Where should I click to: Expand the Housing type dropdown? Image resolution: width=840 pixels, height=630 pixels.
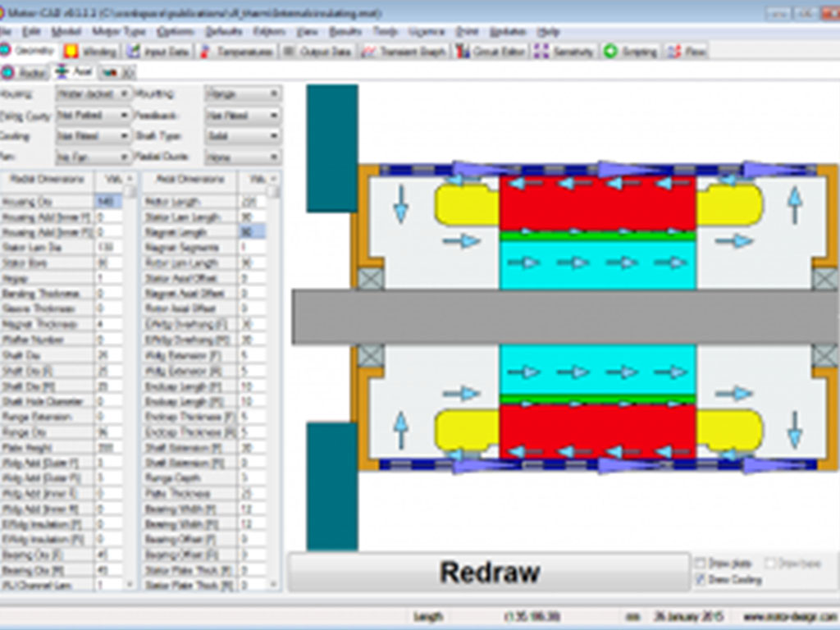[x=94, y=94]
